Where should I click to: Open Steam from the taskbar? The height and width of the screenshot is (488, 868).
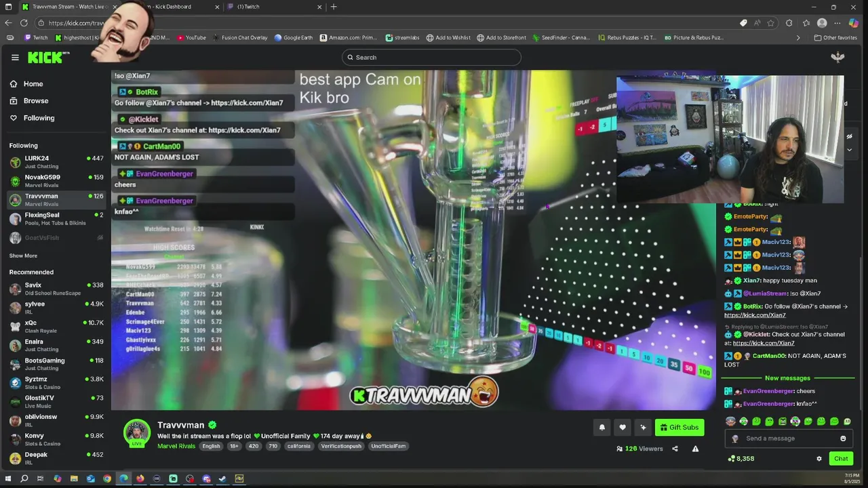[222, 479]
